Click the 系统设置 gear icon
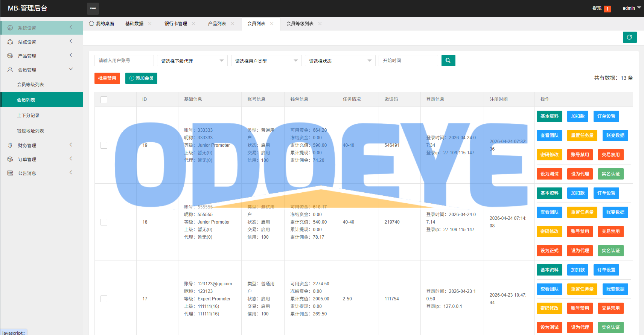The width and height of the screenshot is (644, 335). click(10, 28)
